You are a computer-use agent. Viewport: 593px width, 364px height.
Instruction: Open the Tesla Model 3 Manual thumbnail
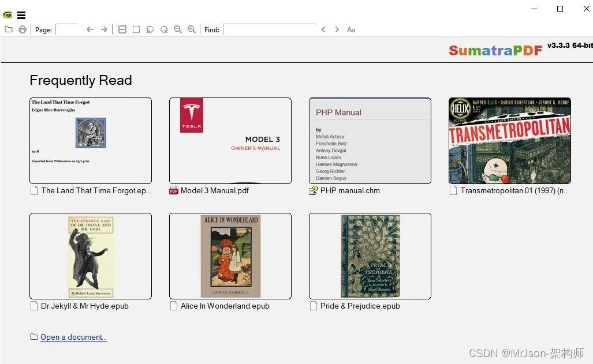pyautogui.click(x=230, y=141)
